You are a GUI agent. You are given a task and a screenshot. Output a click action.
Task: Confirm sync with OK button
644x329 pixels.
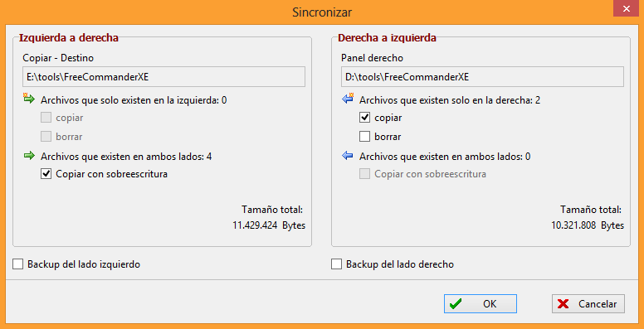point(481,304)
